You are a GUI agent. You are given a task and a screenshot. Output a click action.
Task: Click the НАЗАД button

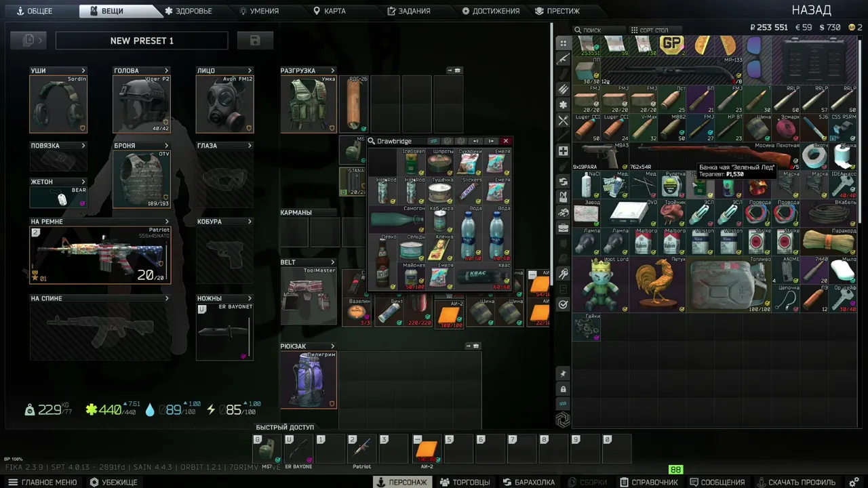tap(812, 10)
